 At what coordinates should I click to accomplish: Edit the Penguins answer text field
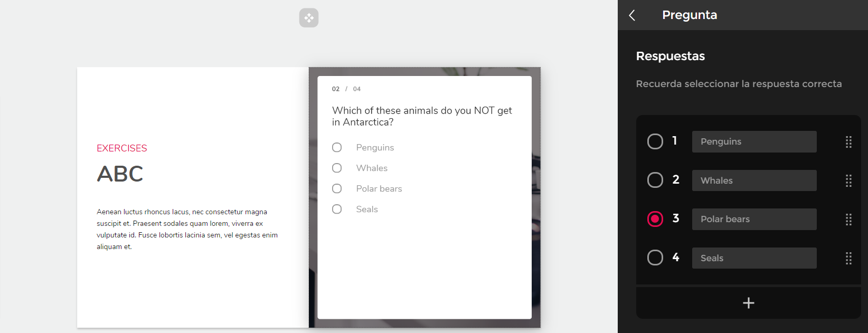(754, 142)
